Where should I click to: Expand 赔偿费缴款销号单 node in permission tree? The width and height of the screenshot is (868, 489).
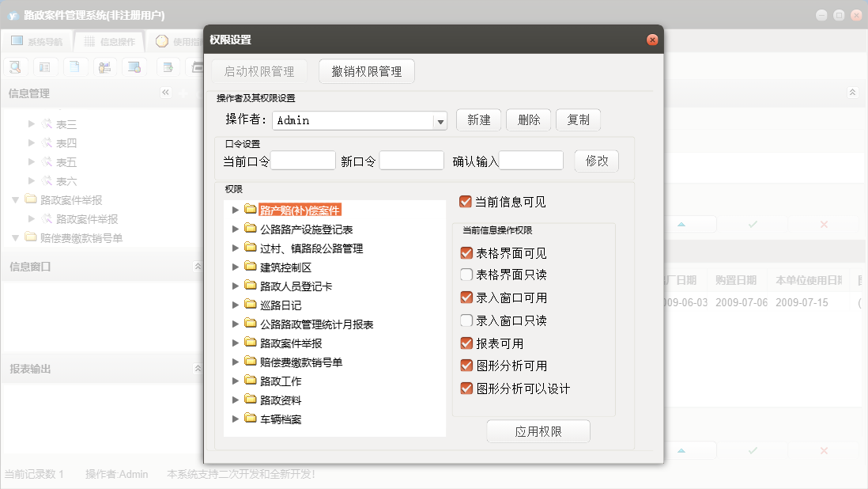(x=236, y=362)
